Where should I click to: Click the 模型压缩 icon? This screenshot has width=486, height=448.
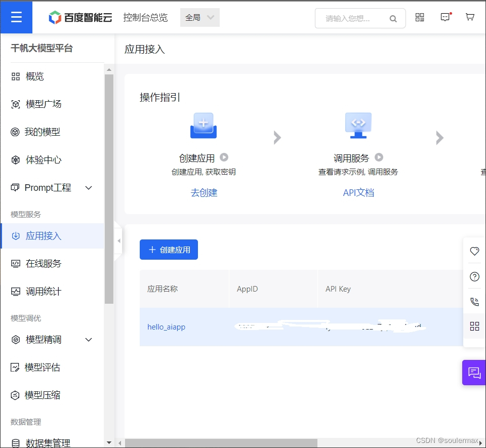(x=15, y=395)
